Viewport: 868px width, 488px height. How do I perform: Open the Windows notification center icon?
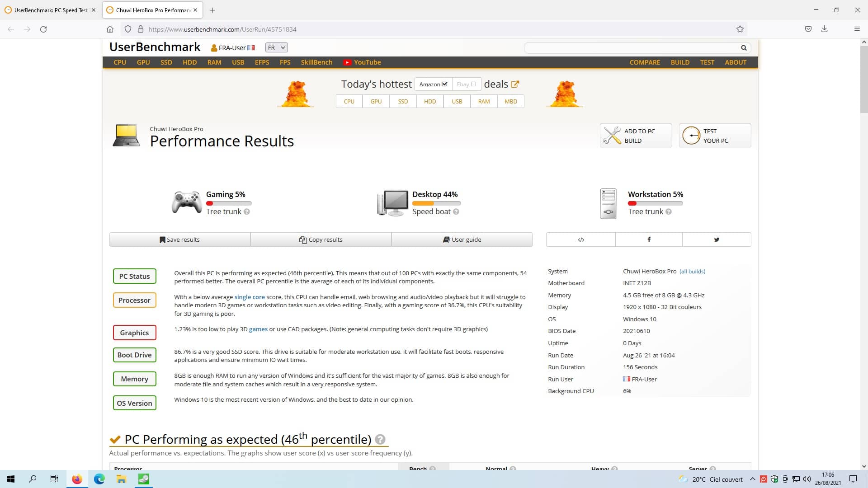click(853, 479)
